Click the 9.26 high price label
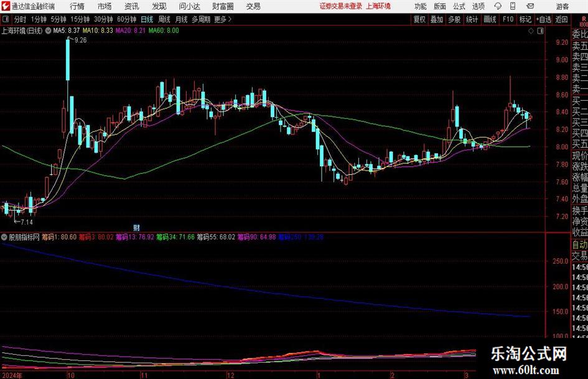The image size is (588, 379). (x=81, y=40)
